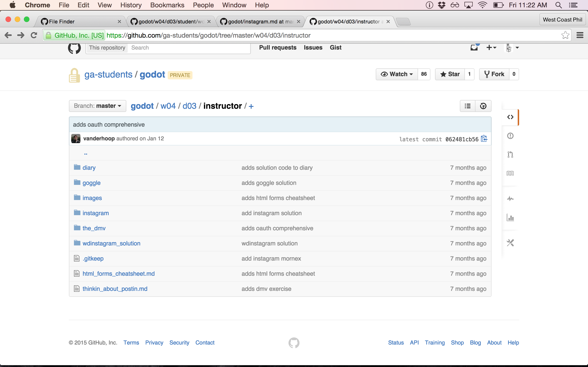Image resolution: width=588 pixels, height=367 pixels.
Task: Open the Pull requests sidebar icon
Action: pyautogui.click(x=510, y=154)
